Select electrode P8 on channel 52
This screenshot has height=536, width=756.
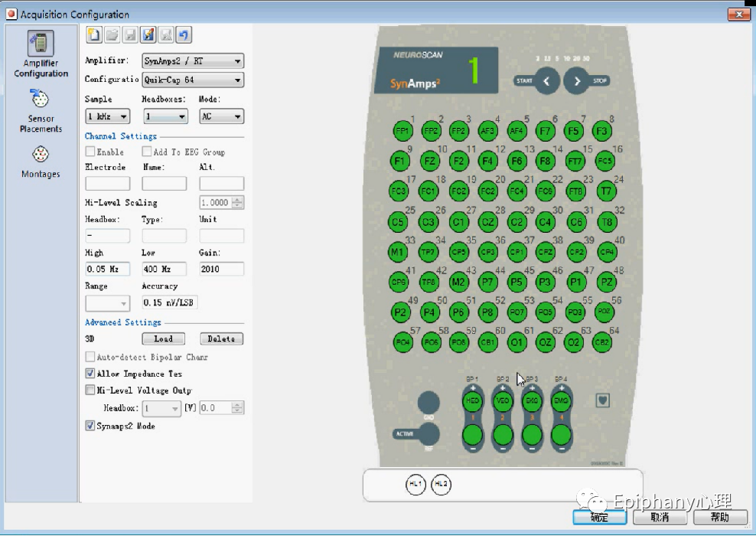pyautogui.click(x=487, y=312)
